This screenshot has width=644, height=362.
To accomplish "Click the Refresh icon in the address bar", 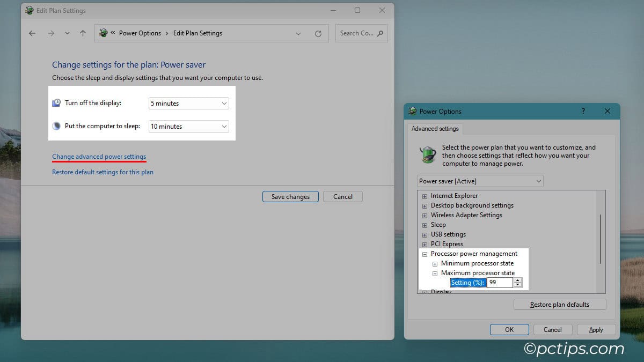I will coord(318,33).
